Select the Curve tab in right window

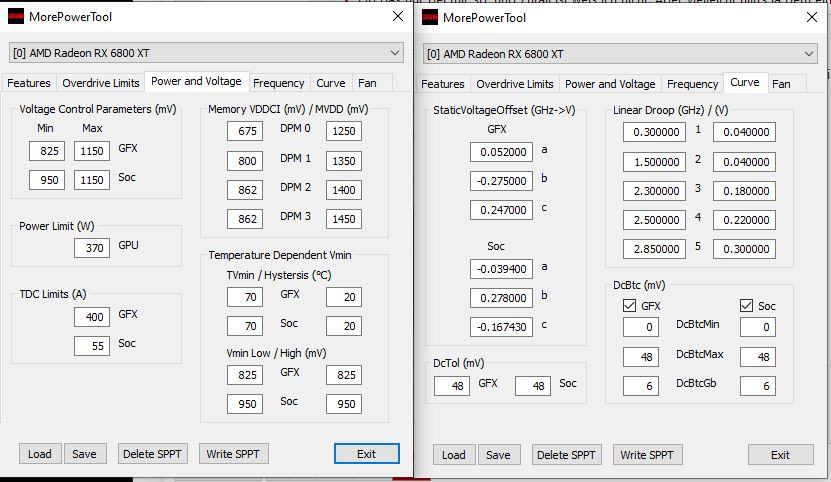[745, 82]
